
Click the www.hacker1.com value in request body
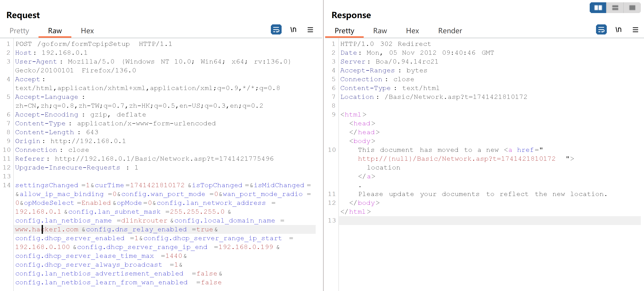(47, 229)
